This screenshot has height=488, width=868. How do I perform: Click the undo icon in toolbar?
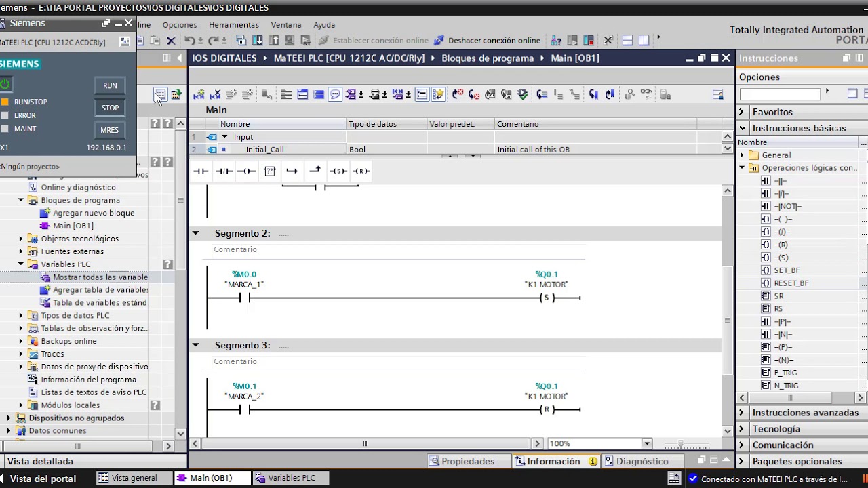pyautogui.click(x=190, y=41)
